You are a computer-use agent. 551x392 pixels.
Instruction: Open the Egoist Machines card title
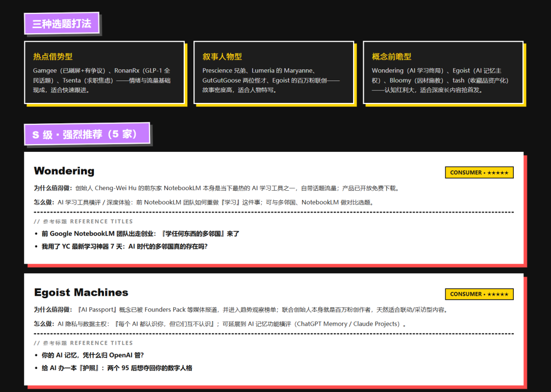(81, 292)
